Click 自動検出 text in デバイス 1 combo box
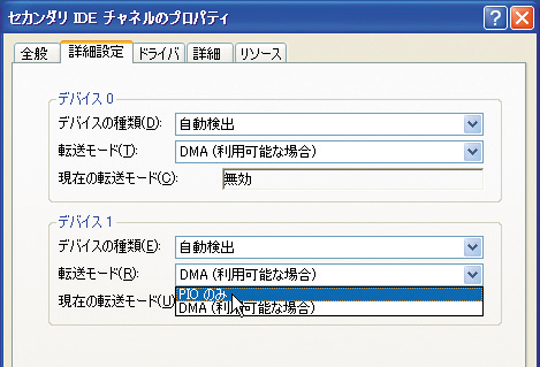The image size is (540, 367). tap(207, 248)
